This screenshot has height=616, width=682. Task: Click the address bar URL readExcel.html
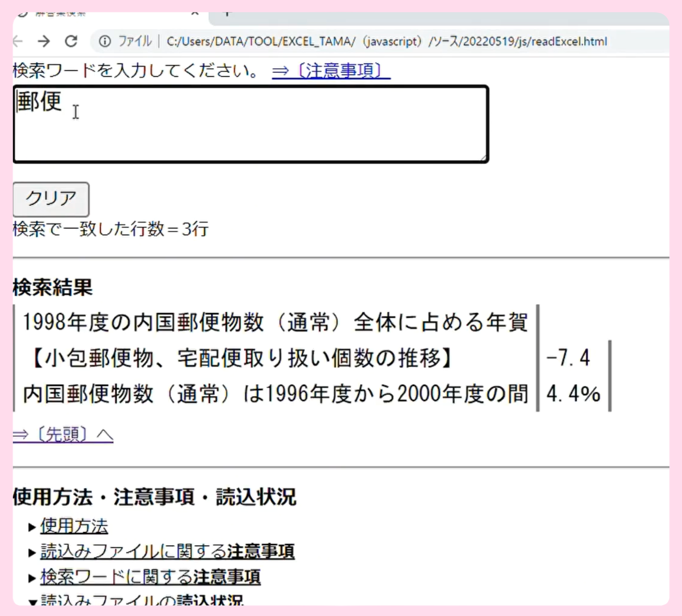(x=387, y=42)
